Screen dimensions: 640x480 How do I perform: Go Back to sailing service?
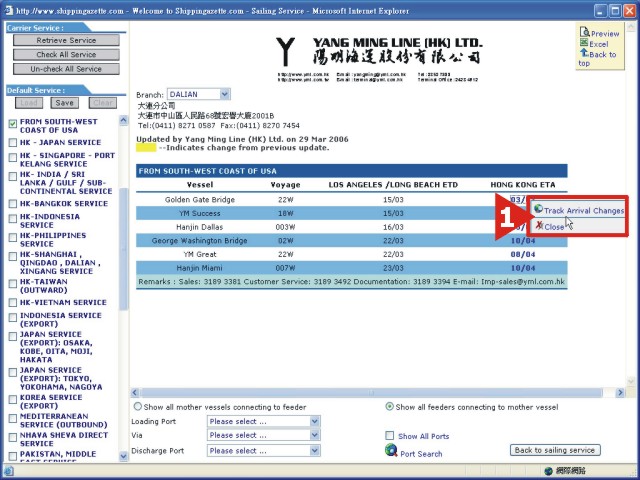point(555,450)
